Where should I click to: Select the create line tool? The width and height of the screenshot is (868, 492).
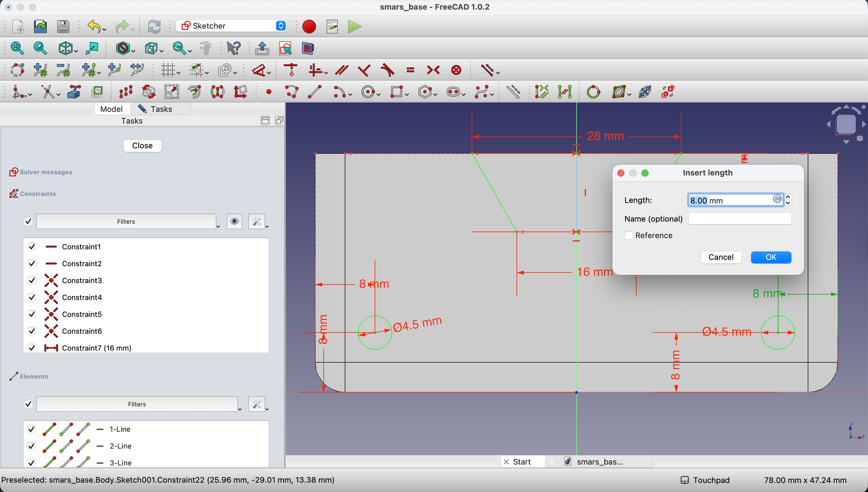coord(315,92)
